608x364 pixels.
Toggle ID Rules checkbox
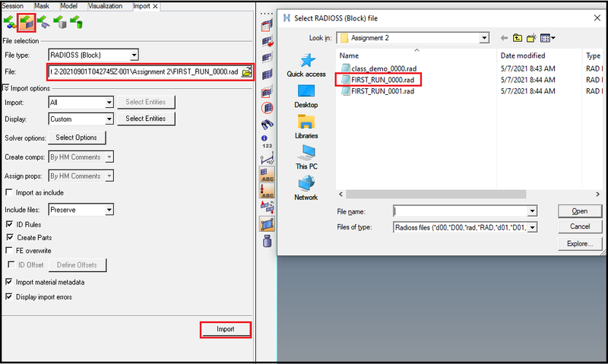9,224
